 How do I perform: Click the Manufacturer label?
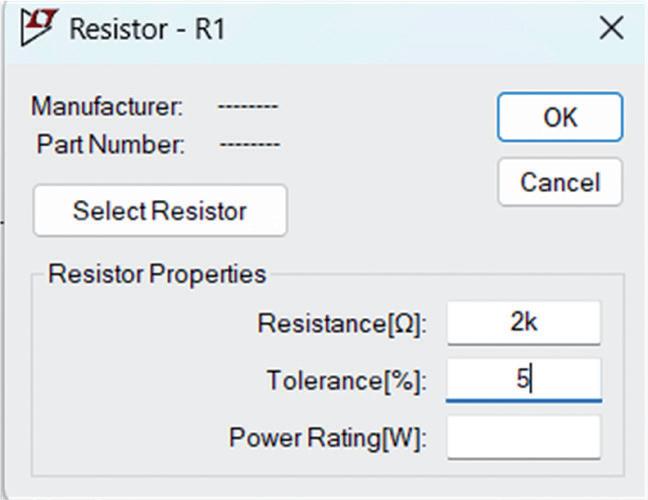[x=107, y=106]
